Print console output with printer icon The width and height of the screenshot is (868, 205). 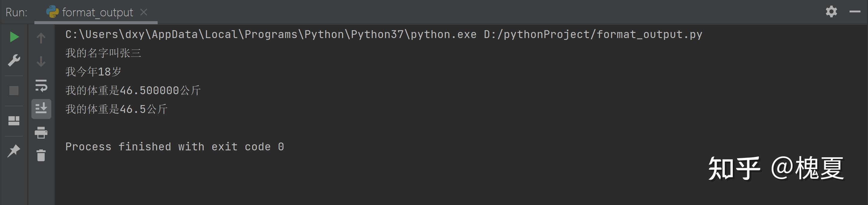[x=41, y=133]
